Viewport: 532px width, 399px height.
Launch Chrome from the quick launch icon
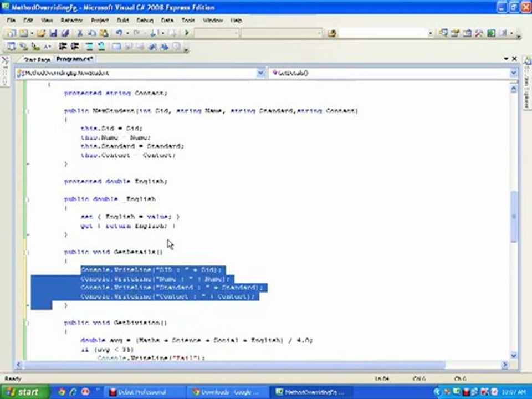point(62,392)
